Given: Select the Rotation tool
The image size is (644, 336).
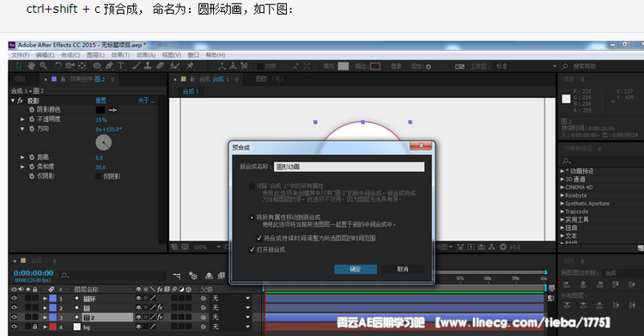Looking at the screenshot, I should pos(58,66).
